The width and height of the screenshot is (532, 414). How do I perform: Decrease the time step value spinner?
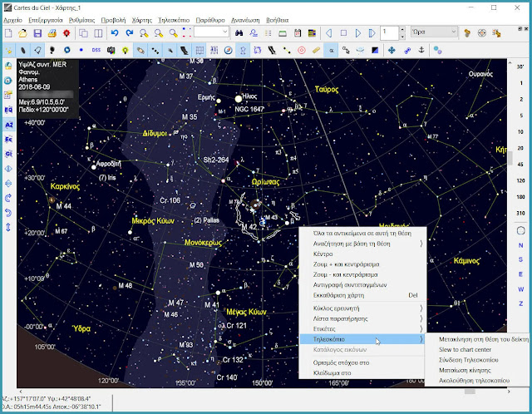click(402, 37)
